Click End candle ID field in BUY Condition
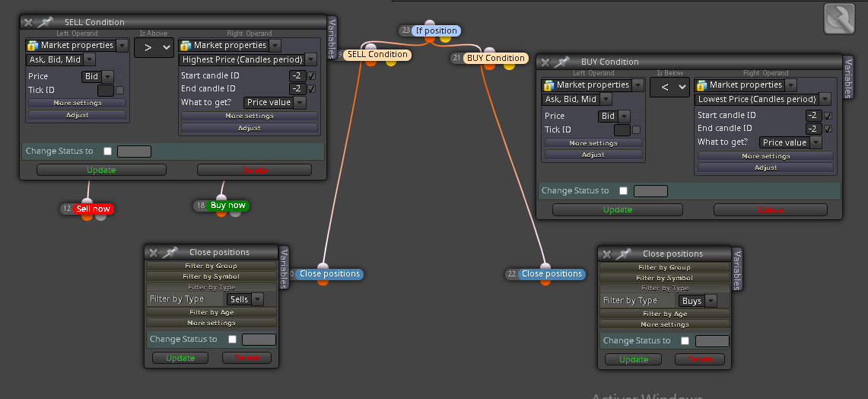 pos(812,129)
